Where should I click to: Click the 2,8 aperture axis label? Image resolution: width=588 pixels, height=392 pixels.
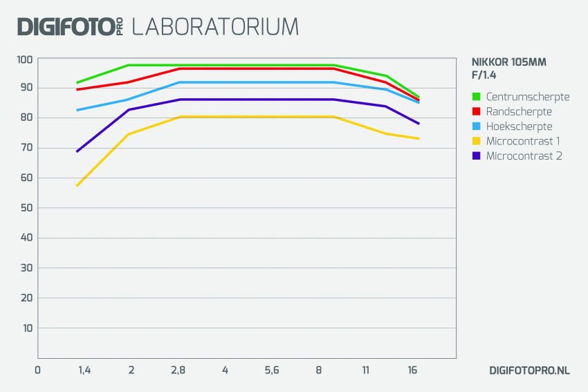(x=178, y=371)
